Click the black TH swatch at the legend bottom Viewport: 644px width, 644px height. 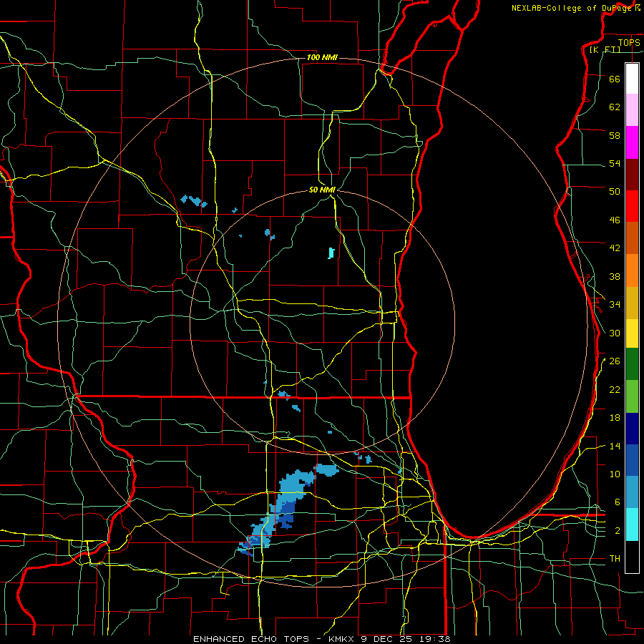click(632, 557)
